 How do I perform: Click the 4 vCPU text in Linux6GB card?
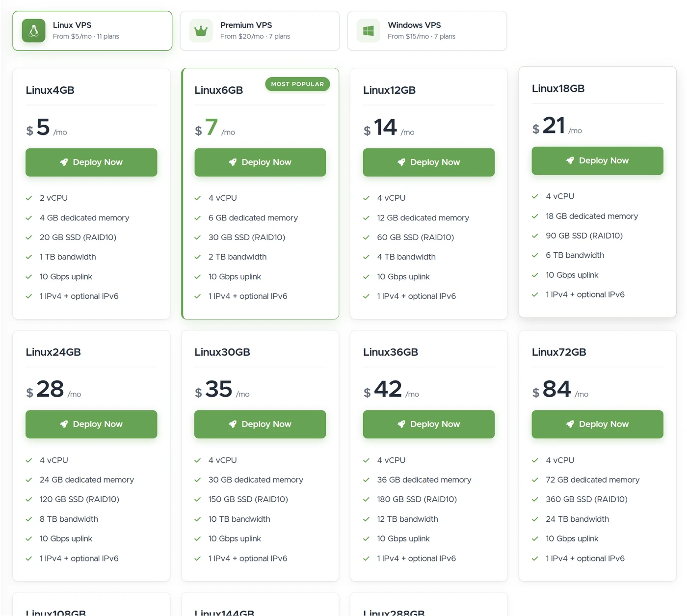click(223, 198)
